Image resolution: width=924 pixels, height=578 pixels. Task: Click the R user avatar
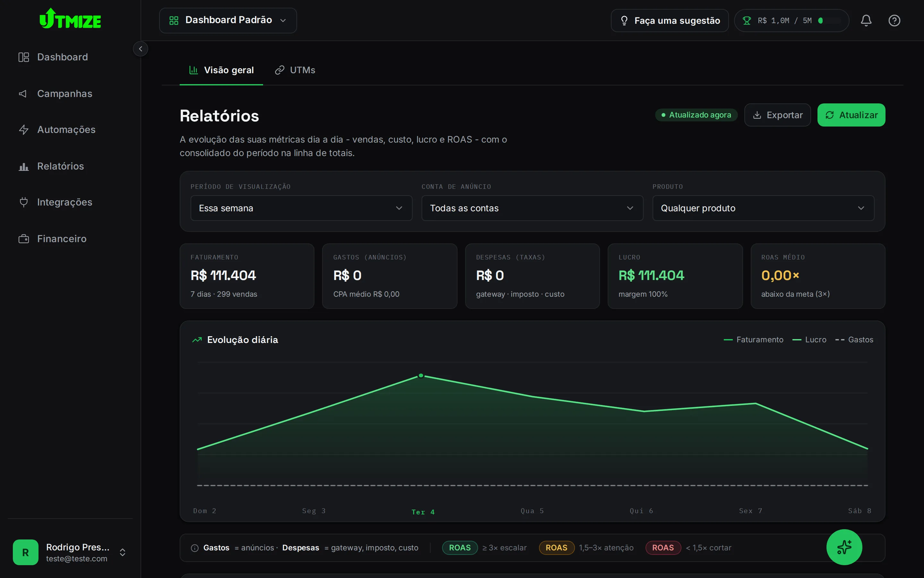pyautogui.click(x=26, y=552)
